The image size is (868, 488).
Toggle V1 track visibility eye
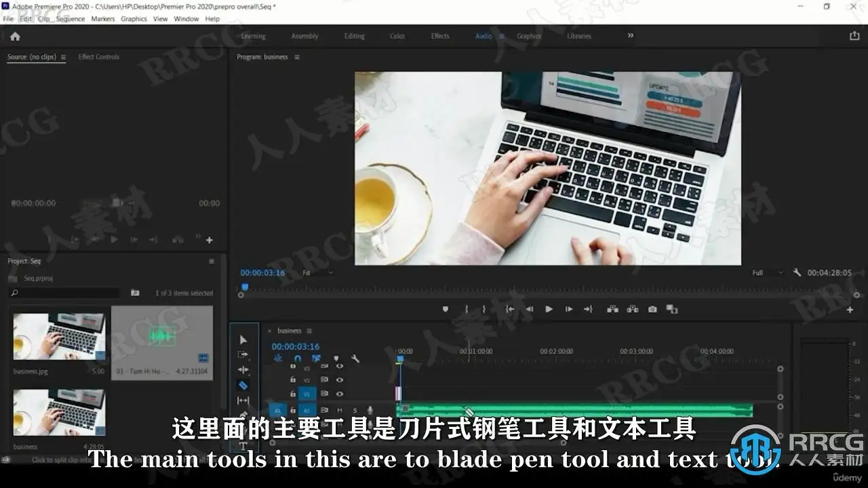[x=340, y=394]
